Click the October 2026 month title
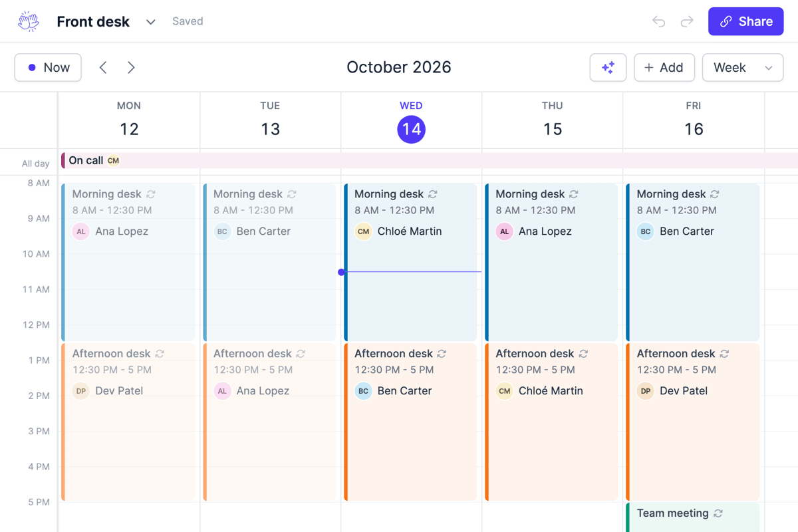Image resolution: width=798 pixels, height=532 pixels. coord(399,67)
